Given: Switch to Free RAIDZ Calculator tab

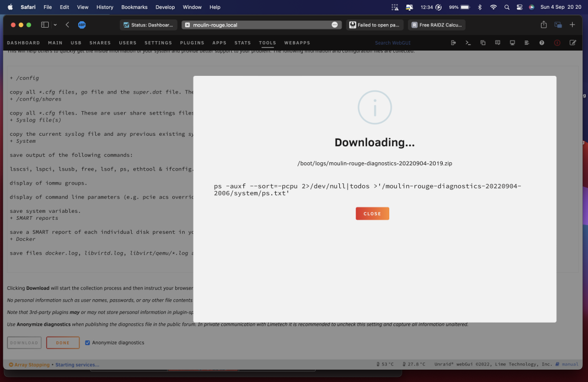Looking at the screenshot, I should coord(437,25).
